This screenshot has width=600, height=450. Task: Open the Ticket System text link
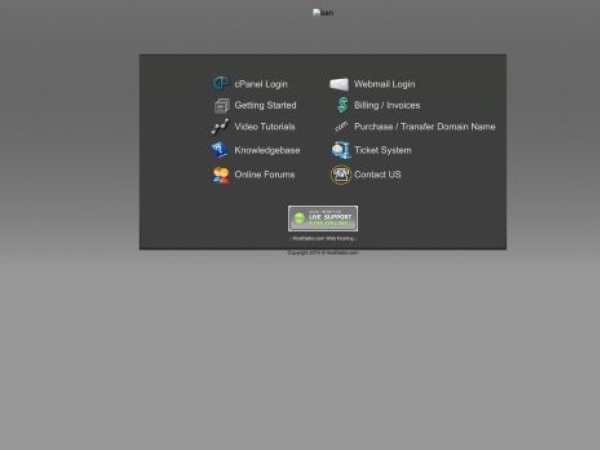(382, 150)
